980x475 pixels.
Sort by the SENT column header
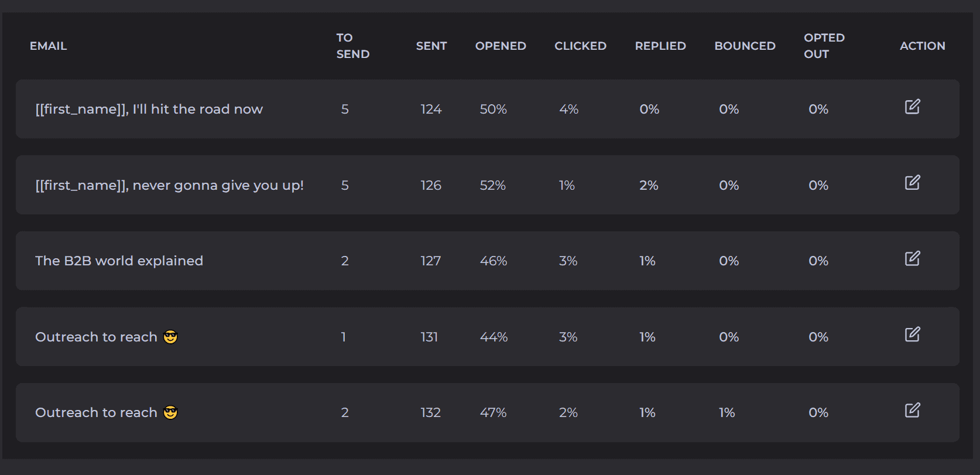pyautogui.click(x=431, y=46)
